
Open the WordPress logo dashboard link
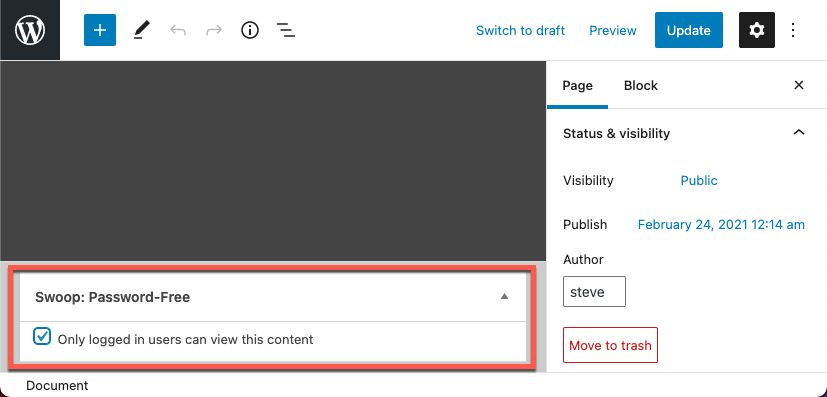[30, 30]
